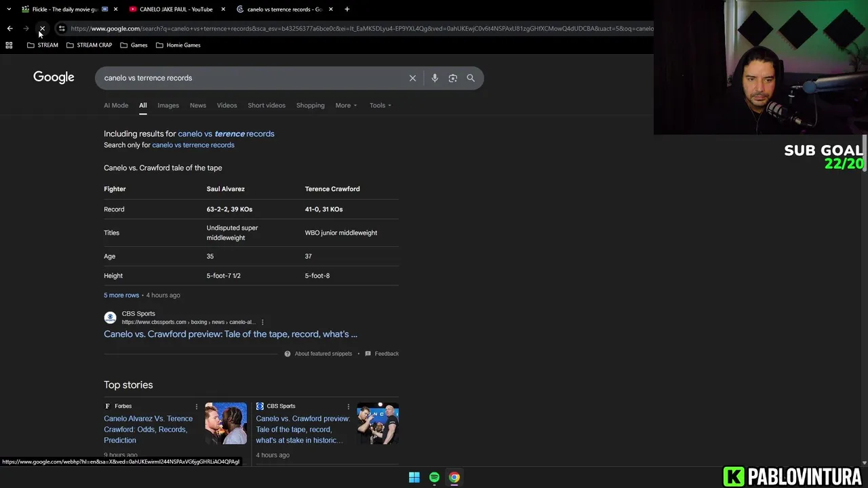
Task: Close the CANELO JAKE PAUL YouTube tab
Action: tap(223, 9)
